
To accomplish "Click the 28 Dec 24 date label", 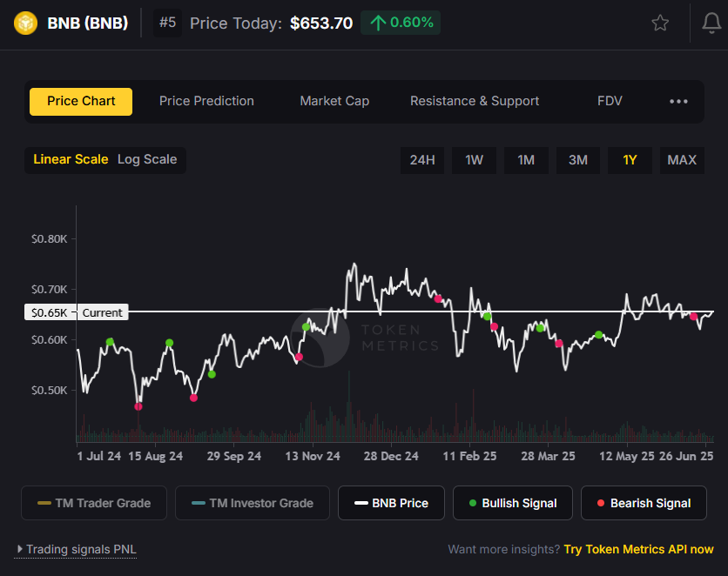I will tap(391, 456).
